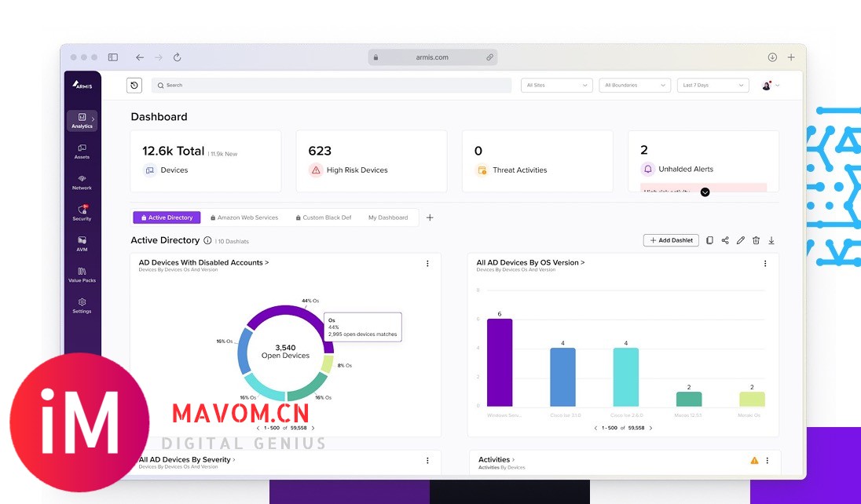Click the purple Windows Server bar
Screen dimensions: 861x504
click(x=500, y=362)
